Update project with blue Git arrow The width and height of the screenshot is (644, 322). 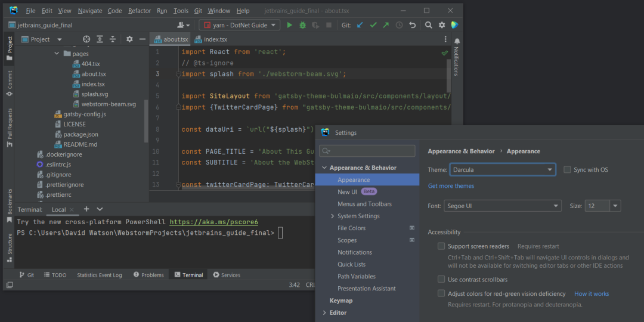(x=360, y=25)
